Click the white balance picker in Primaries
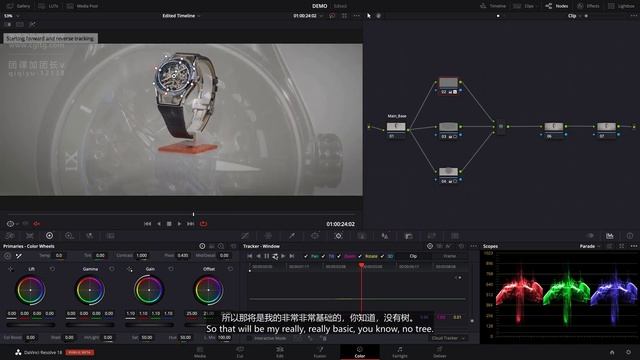The width and height of the screenshot is (640, 360). 19,256
